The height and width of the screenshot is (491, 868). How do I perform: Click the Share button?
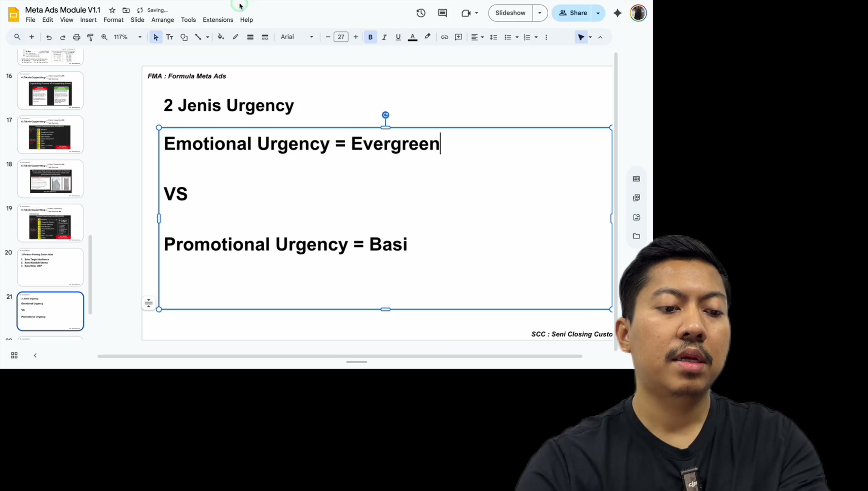pos(573,13)
